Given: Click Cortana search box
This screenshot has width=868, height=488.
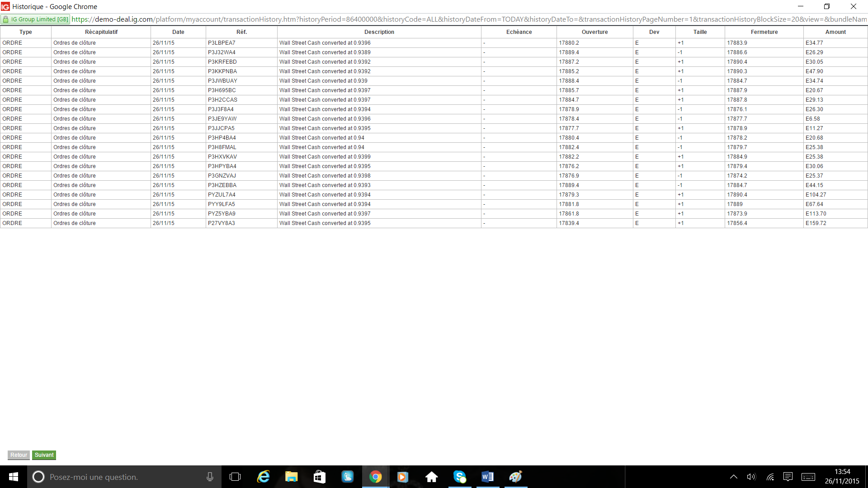Looking at the screenshot, I should click(122, 477).
